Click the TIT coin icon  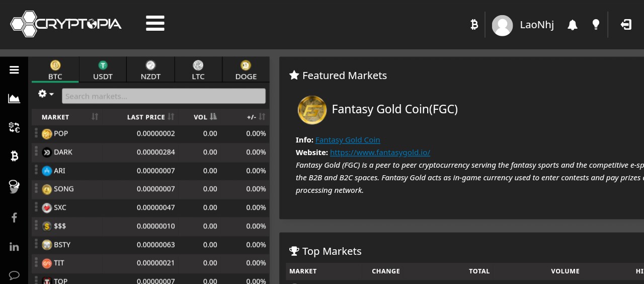[x=47, y=263]
